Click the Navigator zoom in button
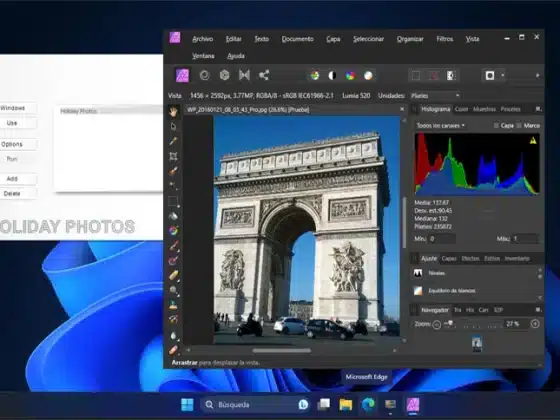This screenshot has width=560, height=420. pos(535,324)
